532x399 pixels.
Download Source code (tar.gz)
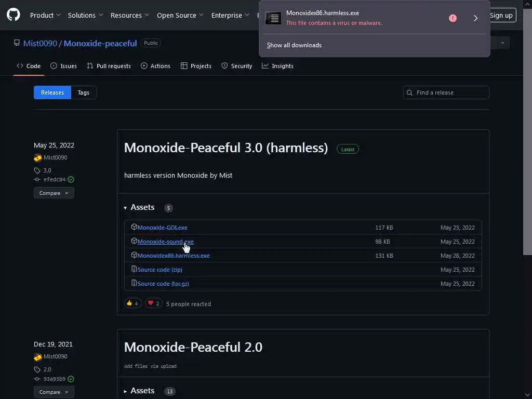[163, 284]
